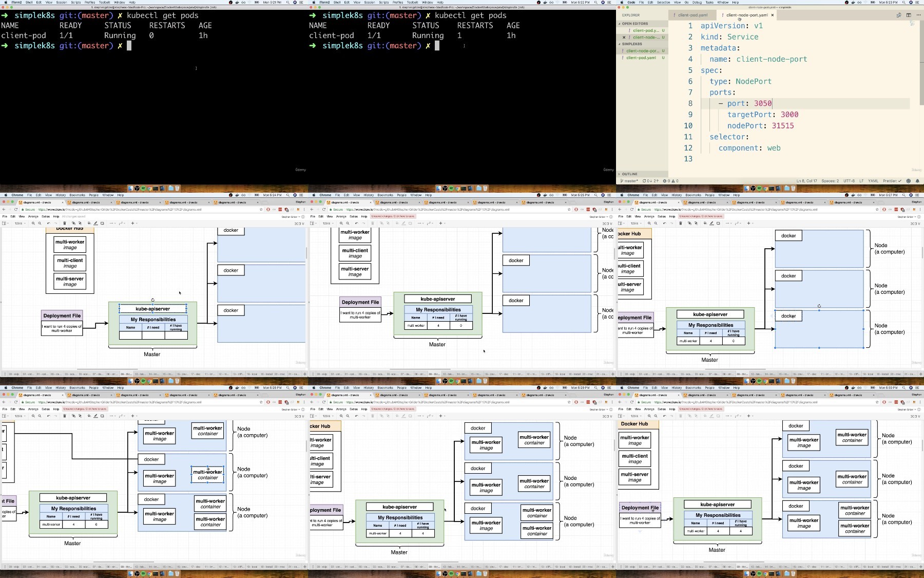Collapse the OPEN EDITORS section
The width and height of the screenshot is (924, 578).
tap(634, 24)
